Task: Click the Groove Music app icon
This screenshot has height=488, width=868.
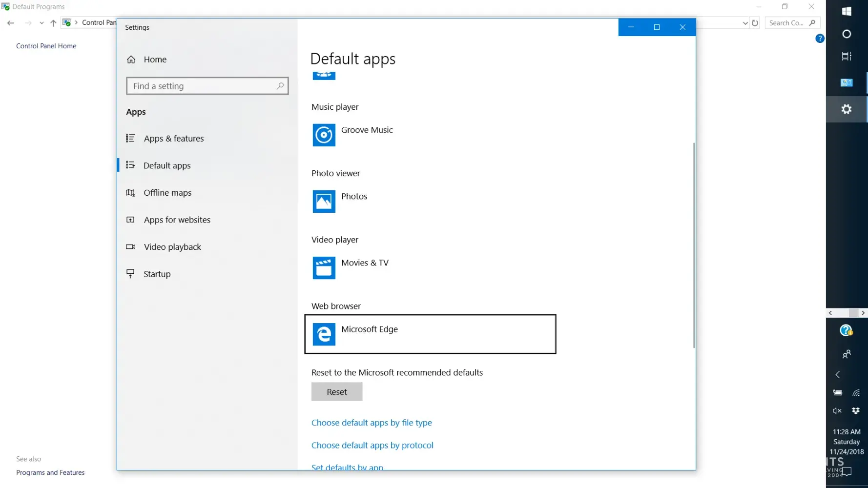Action: tap(324, 135)
